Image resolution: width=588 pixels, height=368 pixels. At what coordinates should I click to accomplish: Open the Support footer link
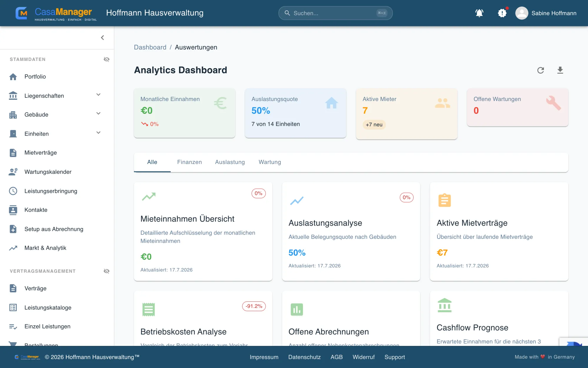(395, 357)
